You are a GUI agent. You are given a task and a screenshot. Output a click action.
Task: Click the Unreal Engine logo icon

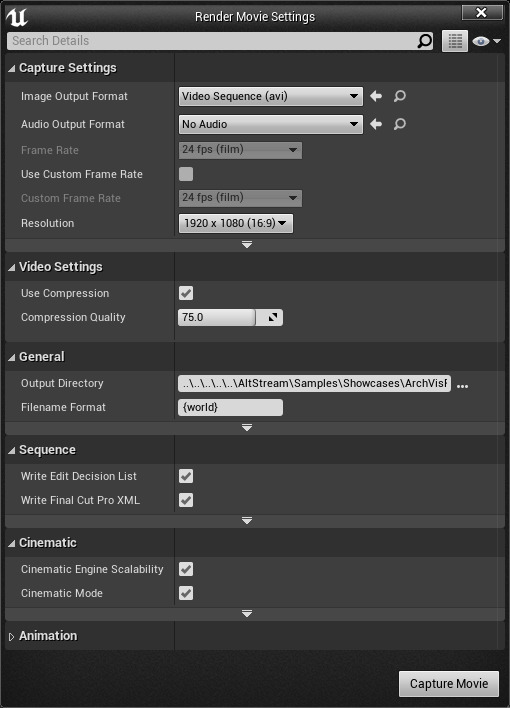tap(17, 17)
